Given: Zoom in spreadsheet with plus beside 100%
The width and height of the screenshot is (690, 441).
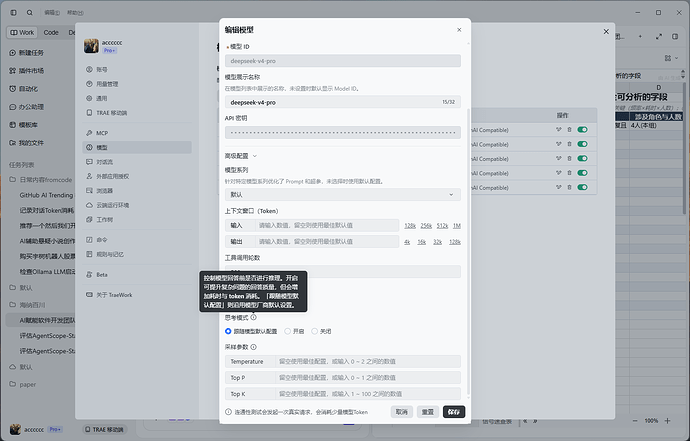Looking at the screenshot, I should pos(668,421).
